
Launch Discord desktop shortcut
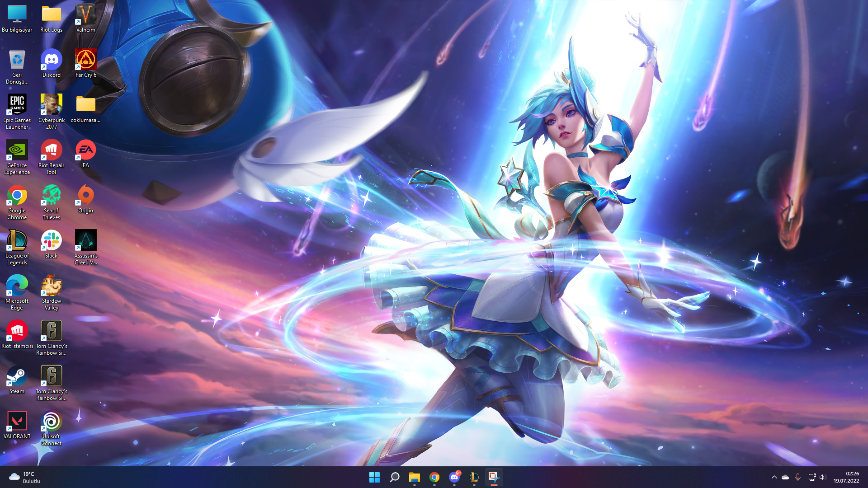point(52,64)
